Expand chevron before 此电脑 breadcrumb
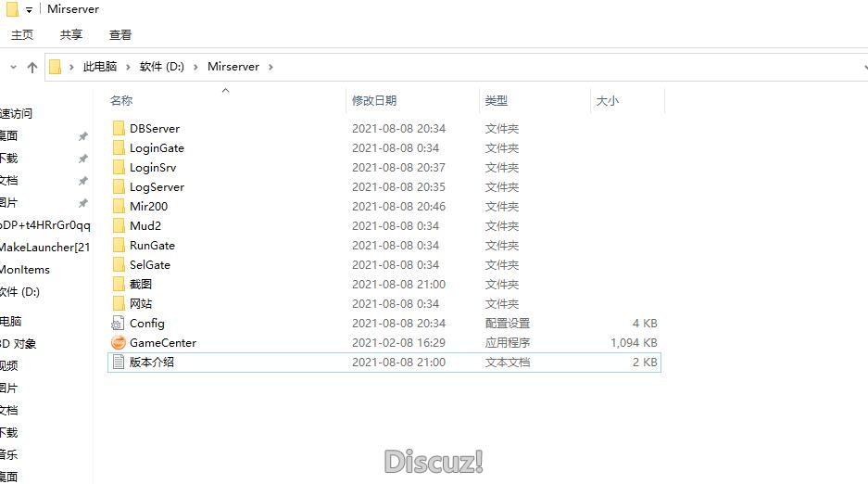Screen dimensions: 868x484 71,67
